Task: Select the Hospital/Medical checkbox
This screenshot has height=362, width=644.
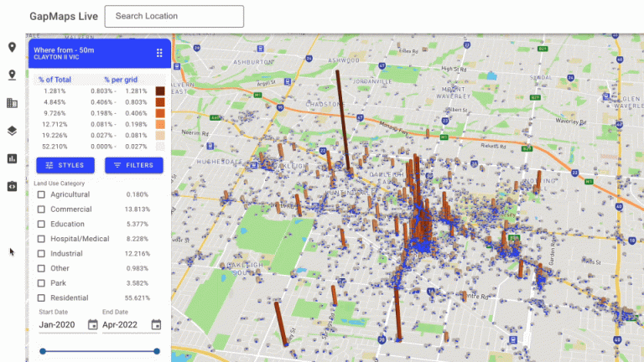Action: (x=41, y=239)
